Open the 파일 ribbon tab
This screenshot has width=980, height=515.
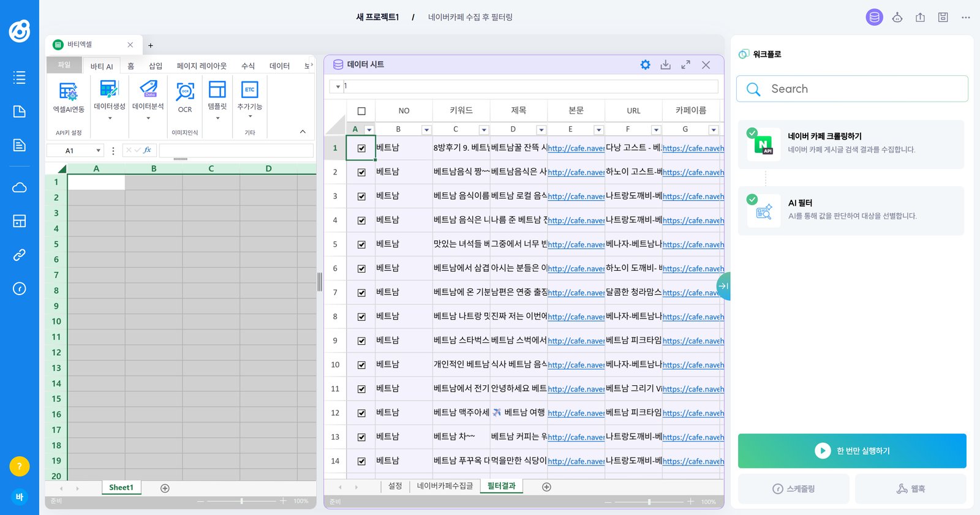point(64,65)
